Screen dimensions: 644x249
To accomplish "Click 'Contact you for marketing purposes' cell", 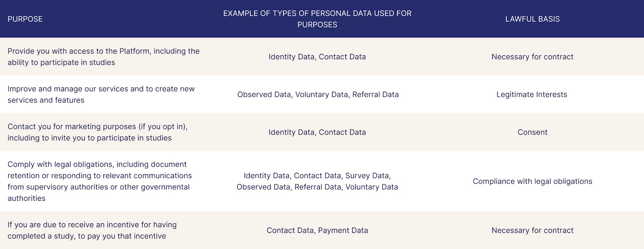I will (98, 132).
